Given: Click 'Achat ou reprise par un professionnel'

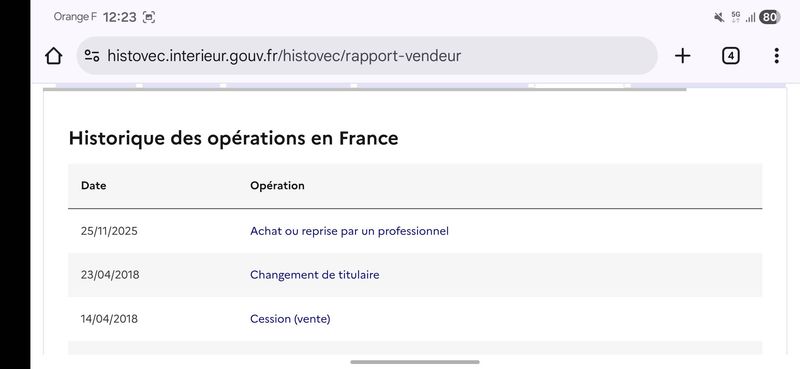Looking at the screenshot, I should pos(349,231).
